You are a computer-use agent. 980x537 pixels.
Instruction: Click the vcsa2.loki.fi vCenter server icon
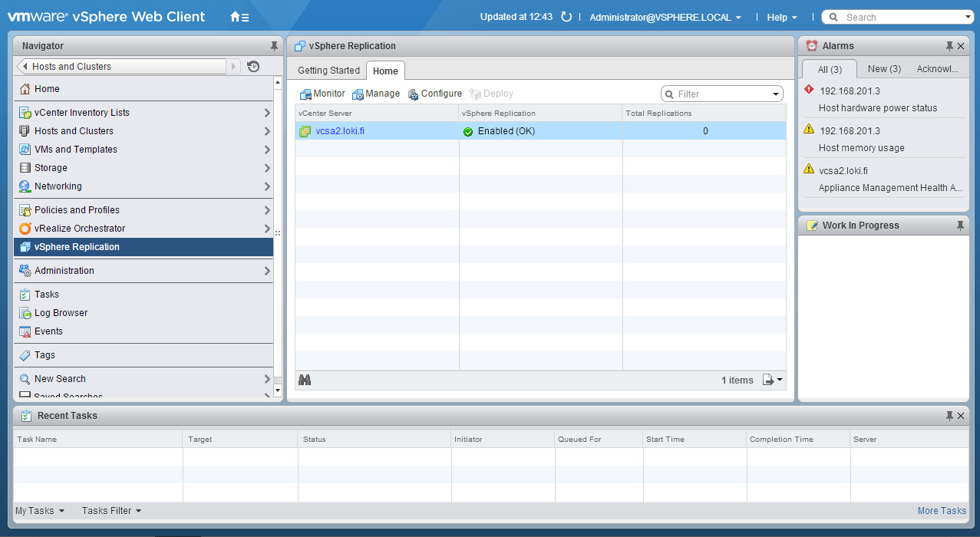(x=305, y=131)
